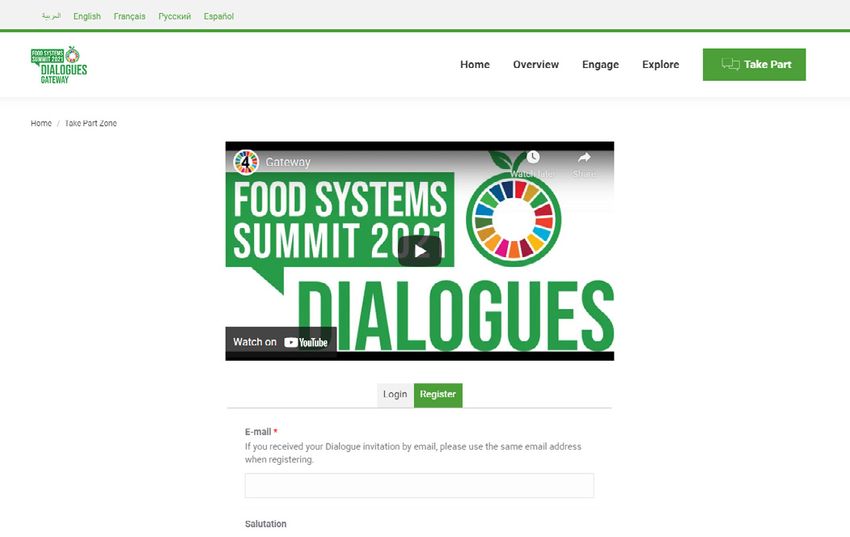Click the YouTube logo in video
The height and width of the screenshot is (537, 850).
[306, 342]
